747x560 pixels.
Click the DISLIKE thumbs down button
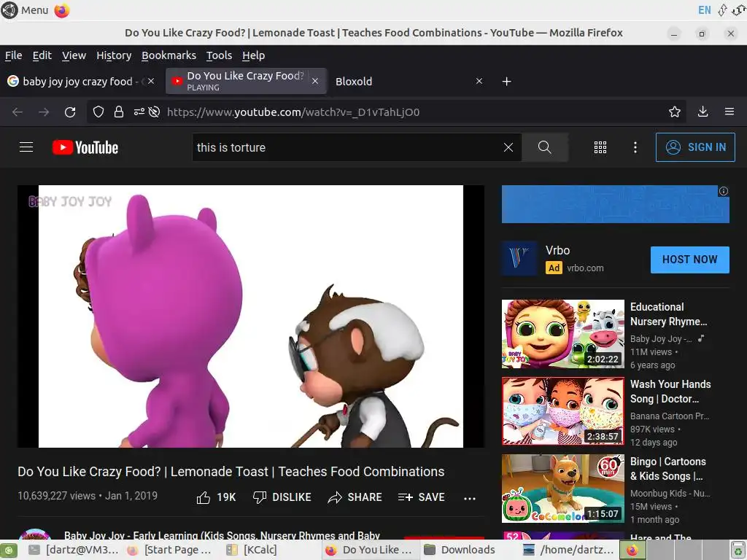pyautogui.click(x=282, y=497)
